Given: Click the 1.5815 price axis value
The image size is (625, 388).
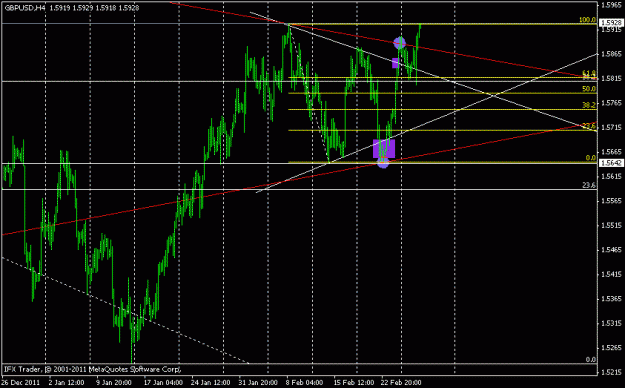Looking at the screenshot, I should tap(611, 79).
